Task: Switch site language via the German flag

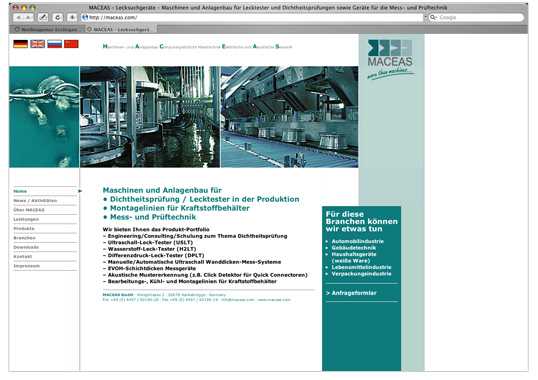Action: click(x=21, y=44)
